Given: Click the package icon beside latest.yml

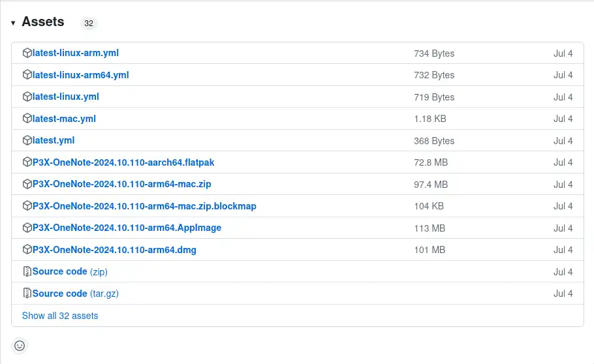Looking at the screenshot, I should [x=27, y=140].
